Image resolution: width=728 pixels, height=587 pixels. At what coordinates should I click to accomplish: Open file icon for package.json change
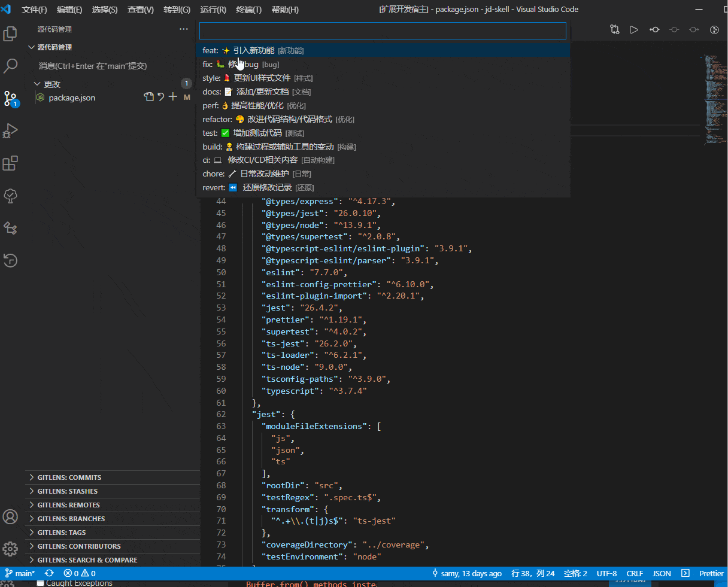tap(149, 97)
